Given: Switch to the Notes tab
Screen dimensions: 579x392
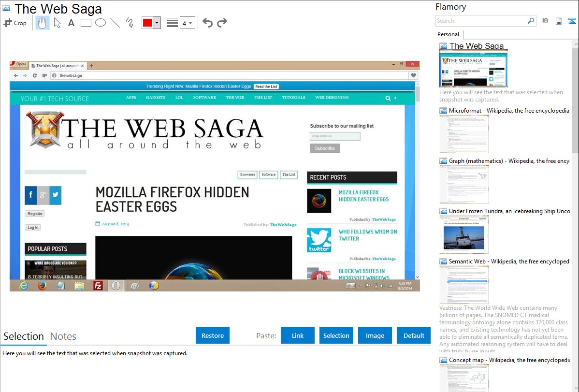Looking at the screenshot, I should [63, 336].
